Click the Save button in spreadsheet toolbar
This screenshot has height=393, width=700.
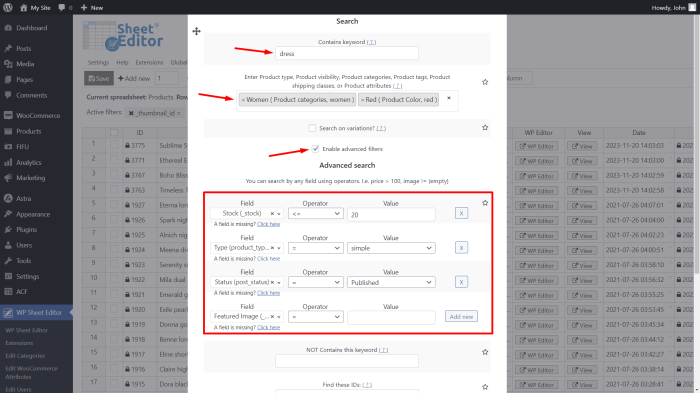click(x=99, y=78)
